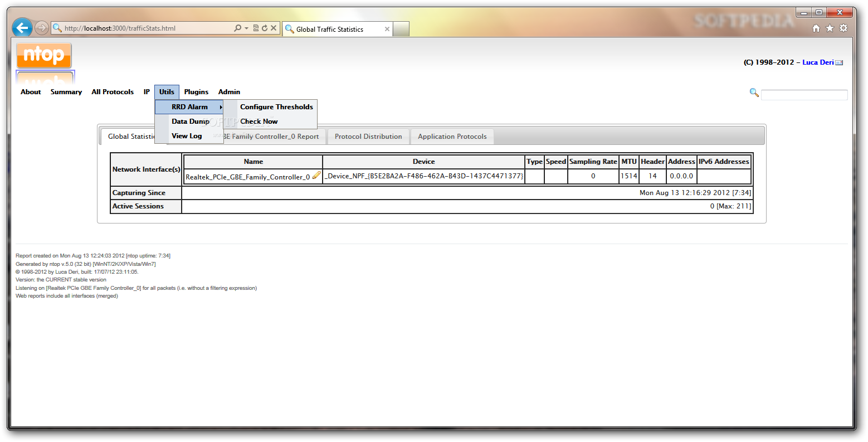Choose Data Dump in the Utils menu
868x442 pixels.
189,122
